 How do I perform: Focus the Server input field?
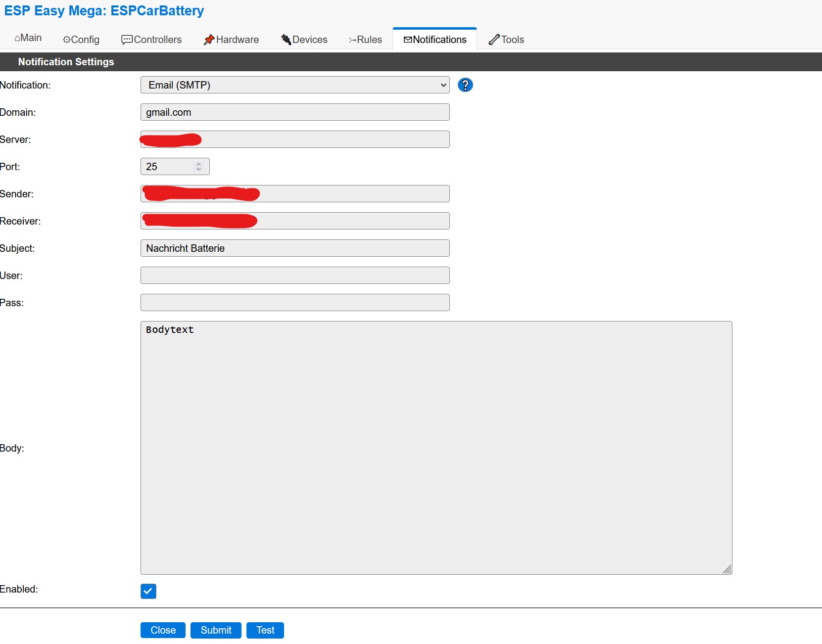click(x=295, y=139)
